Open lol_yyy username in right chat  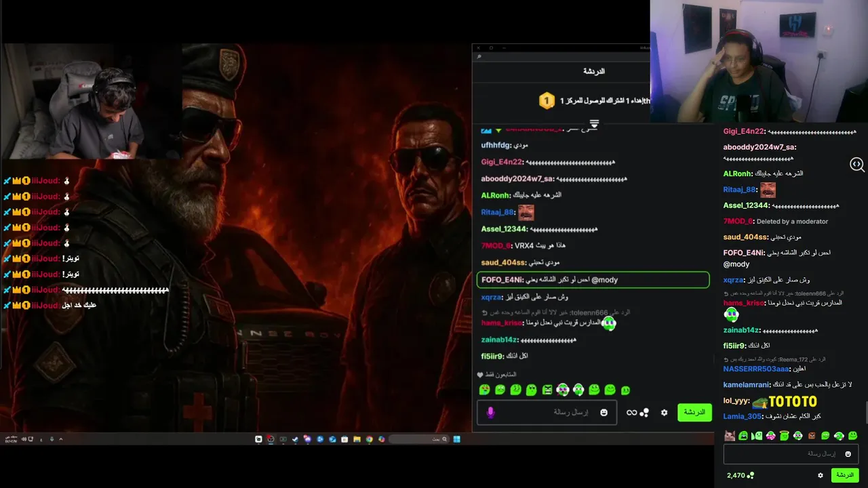tap(736, 401)
